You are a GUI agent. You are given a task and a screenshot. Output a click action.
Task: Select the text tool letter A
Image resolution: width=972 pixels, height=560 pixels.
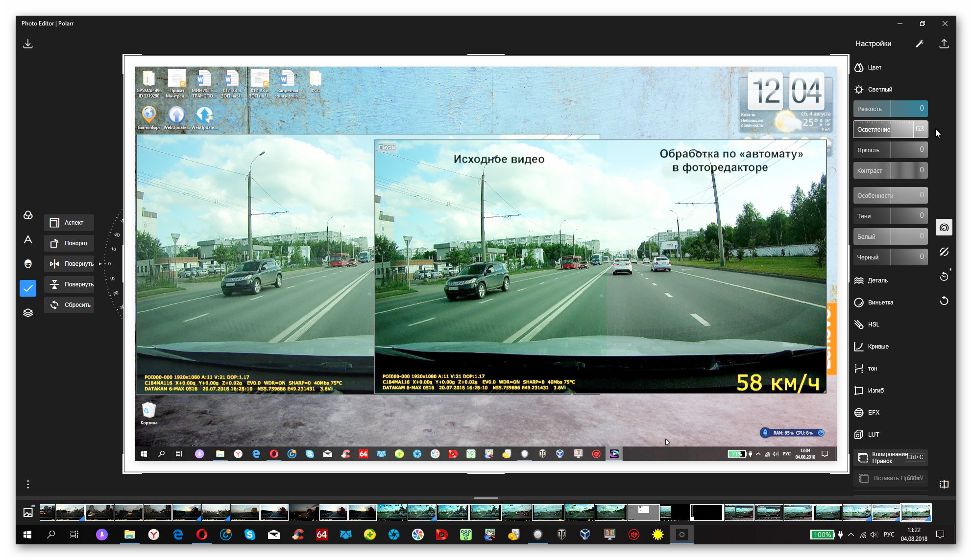pyautogui.click(x=28, y=239)
